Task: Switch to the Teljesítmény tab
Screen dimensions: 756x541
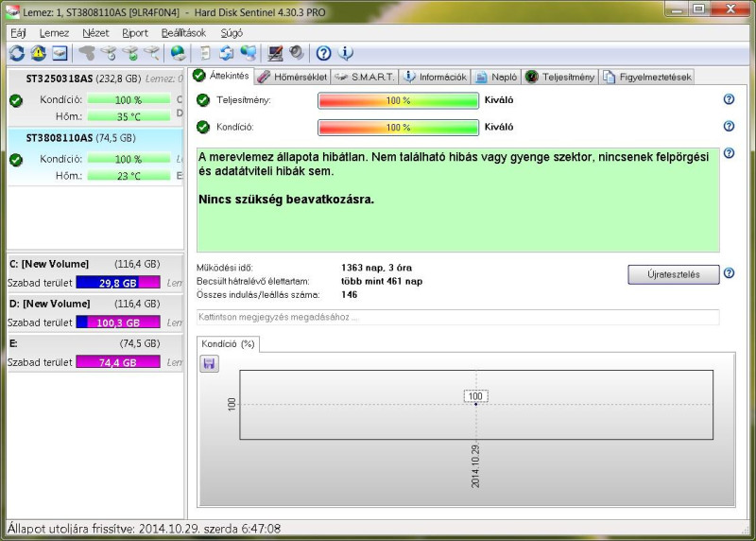Action: click(x=560, y=77)
